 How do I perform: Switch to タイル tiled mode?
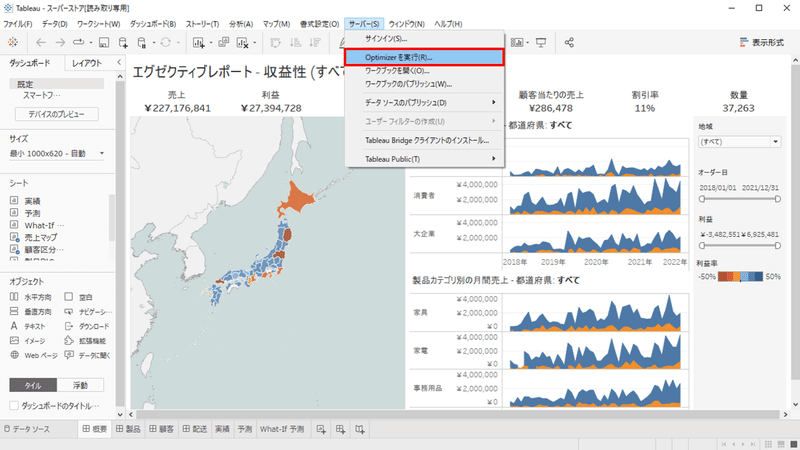coord(33,385)
